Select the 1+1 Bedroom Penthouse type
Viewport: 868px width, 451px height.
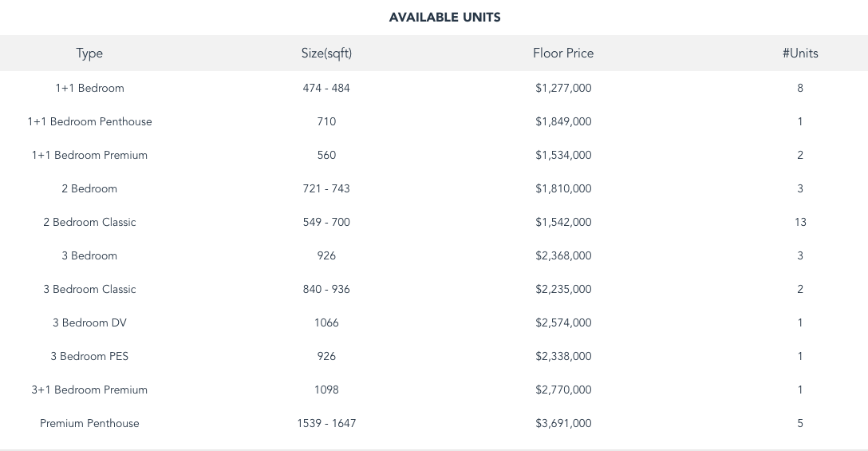89,121
